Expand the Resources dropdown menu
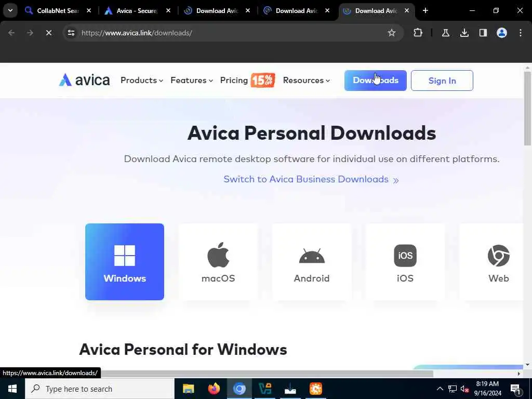Viewport: 532px width, 399px height. [307, 81]
